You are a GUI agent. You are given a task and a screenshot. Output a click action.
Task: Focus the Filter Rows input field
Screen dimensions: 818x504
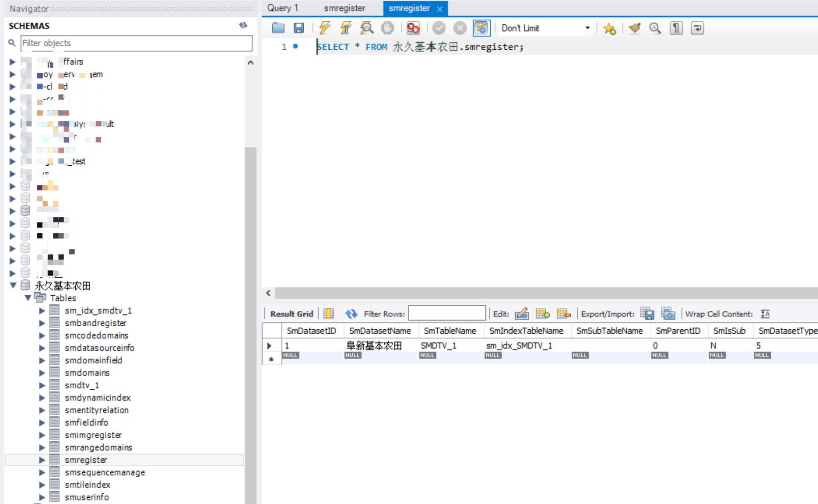[x=447, y=314]
